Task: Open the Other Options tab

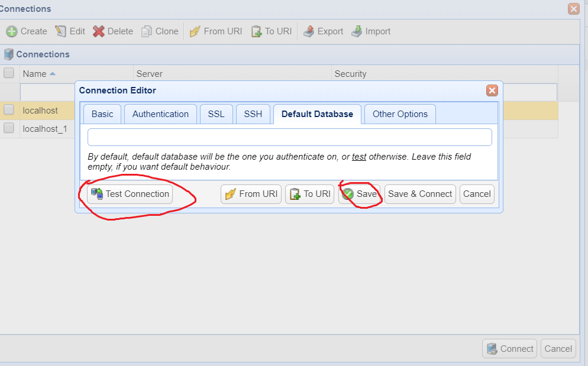Action: (400, 114)
